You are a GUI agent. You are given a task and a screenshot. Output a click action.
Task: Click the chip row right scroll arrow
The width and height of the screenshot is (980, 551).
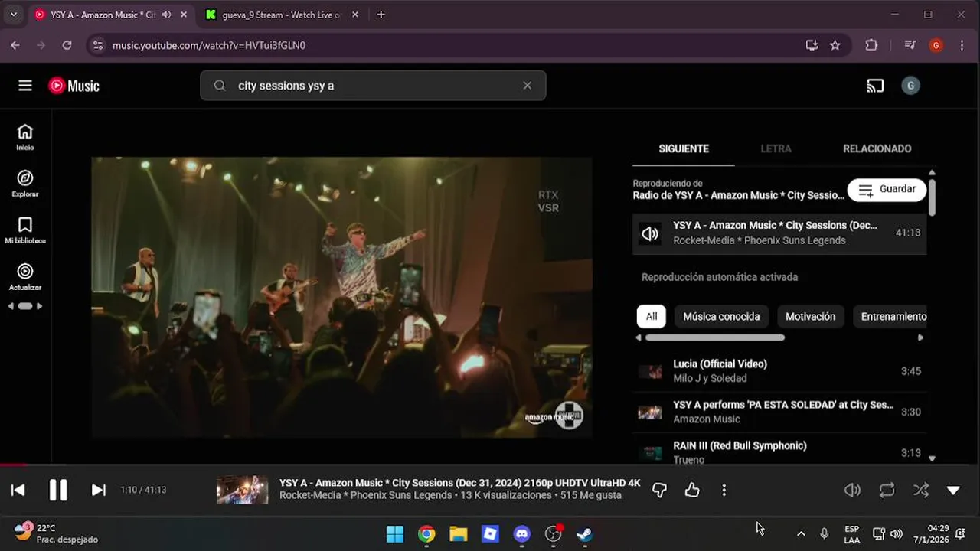pyautogui.click(x=920, y=337)
